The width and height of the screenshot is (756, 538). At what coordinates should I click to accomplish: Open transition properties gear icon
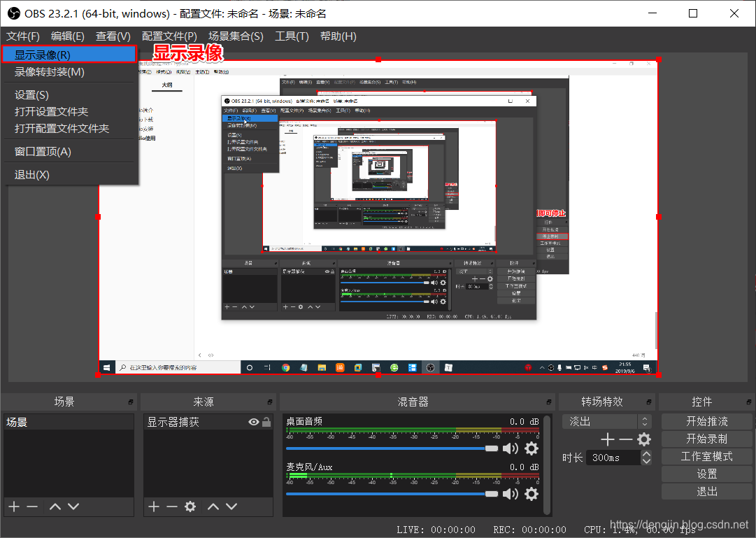pos(644,439)
